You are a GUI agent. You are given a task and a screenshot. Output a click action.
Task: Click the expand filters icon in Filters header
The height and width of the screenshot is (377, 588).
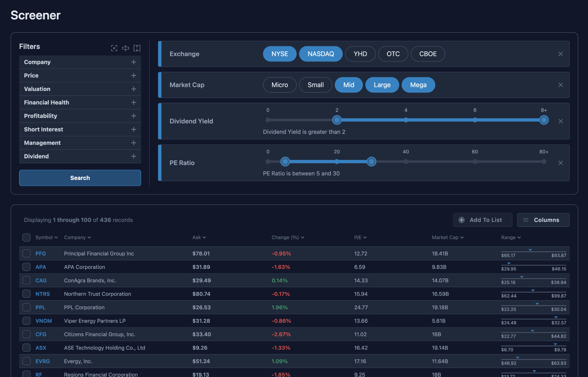coord(137,48)
